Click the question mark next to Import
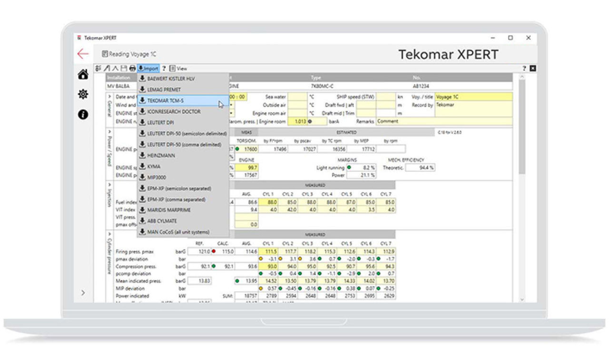The height and width of the screenshot is (364, 609). [x=164, y=68]
